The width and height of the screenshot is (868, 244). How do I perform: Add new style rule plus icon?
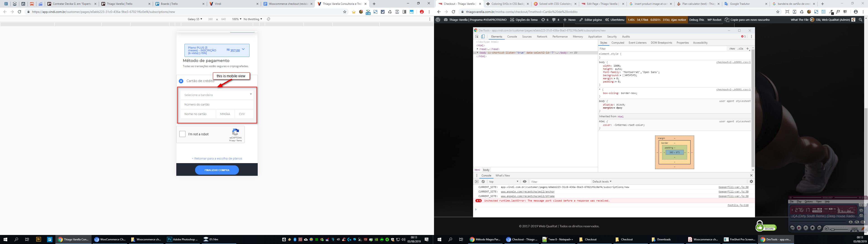click(747, 49)
